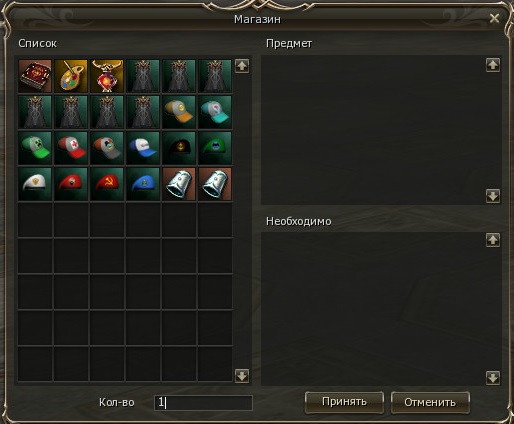Viewport: 514px width, 424px height.
Task: Click the item list scroll-down arrow
Action: (242, 376)
